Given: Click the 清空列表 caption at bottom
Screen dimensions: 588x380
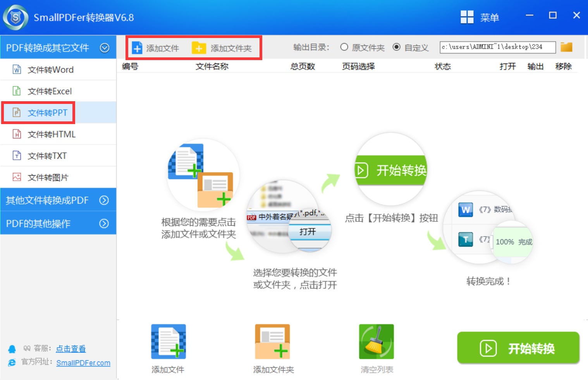Looking at the screenshot, I should (377, 370).
